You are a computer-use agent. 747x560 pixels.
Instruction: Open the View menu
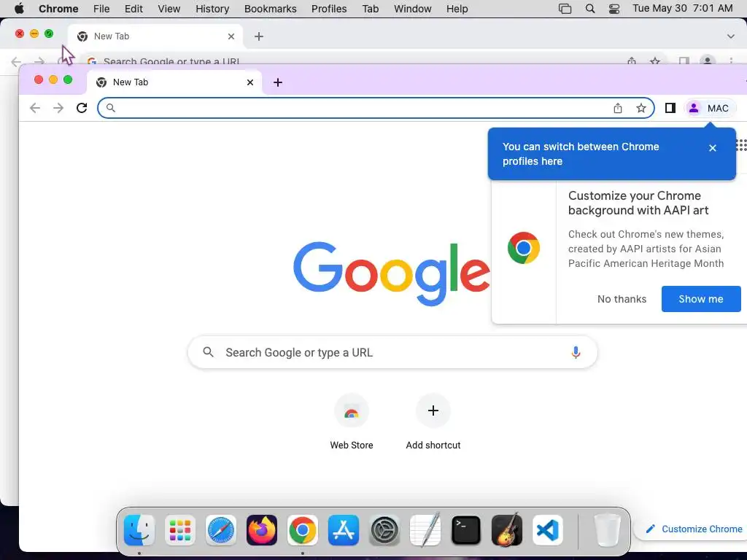(169, 9)
